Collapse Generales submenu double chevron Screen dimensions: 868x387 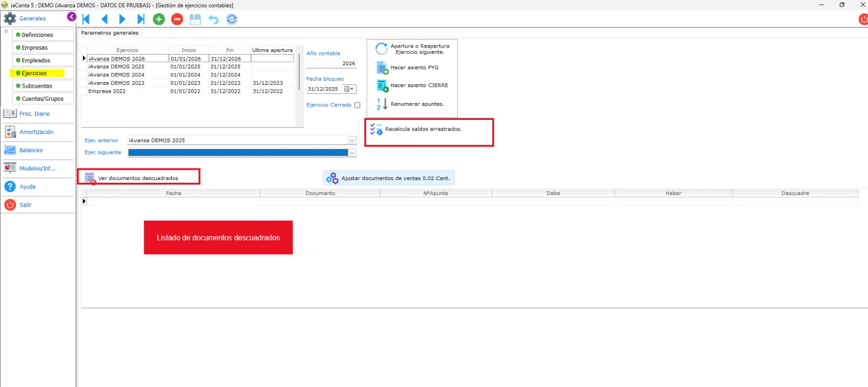click(6, 31)
